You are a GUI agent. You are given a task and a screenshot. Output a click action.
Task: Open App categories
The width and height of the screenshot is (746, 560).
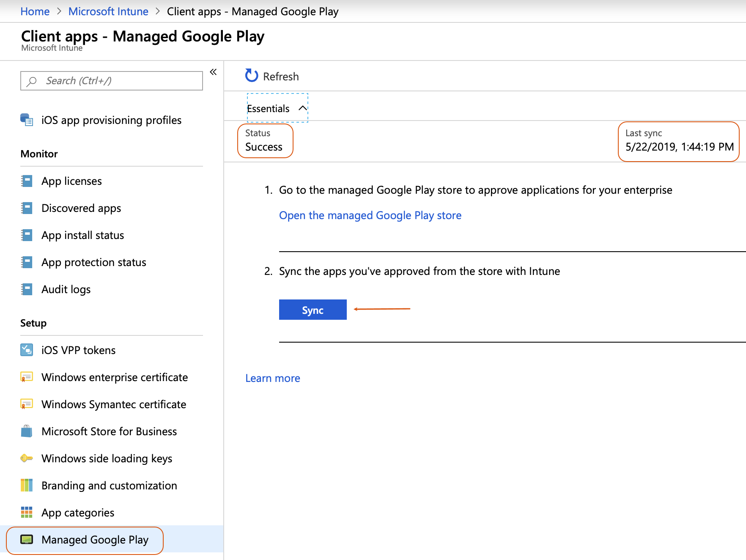112,513
